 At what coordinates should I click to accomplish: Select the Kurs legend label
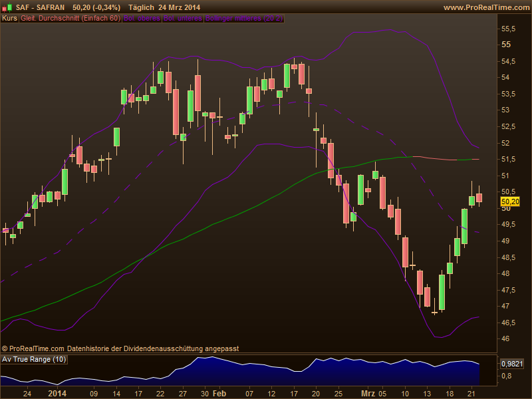coord(9,19)
